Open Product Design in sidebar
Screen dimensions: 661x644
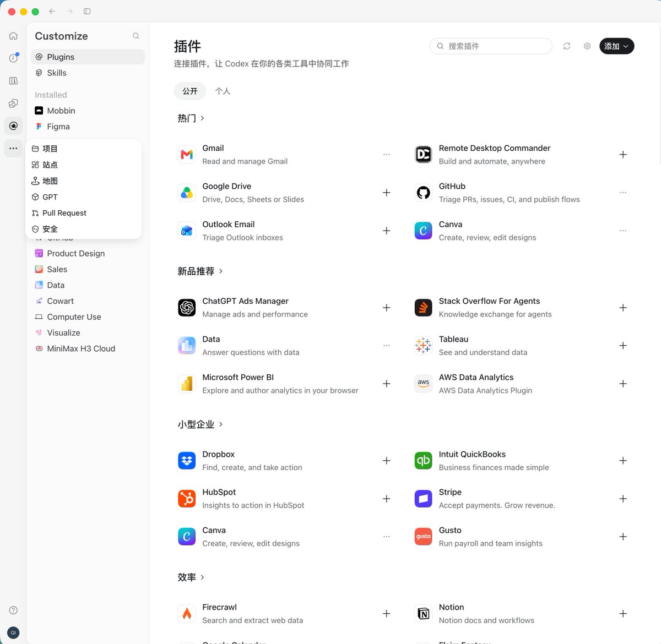pos(88,253)
